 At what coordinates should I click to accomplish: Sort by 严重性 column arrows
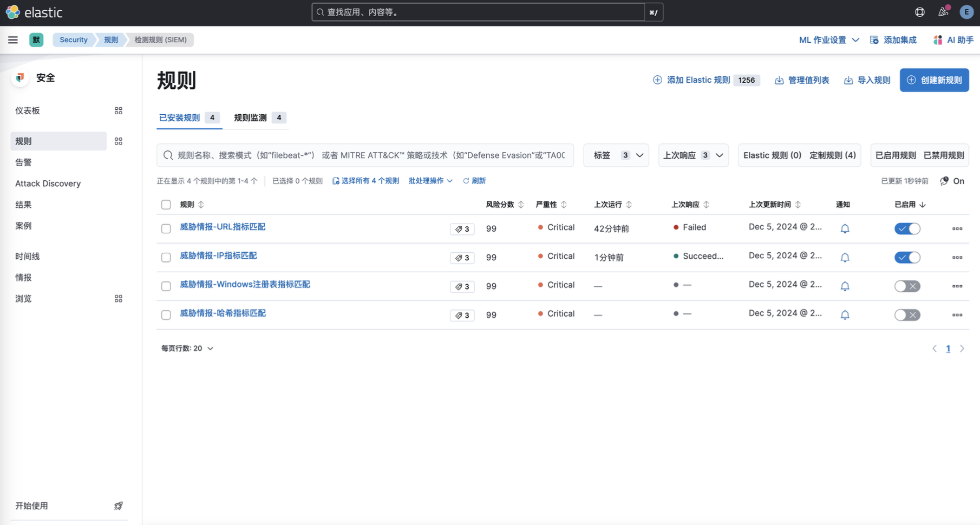click(564, 205)
